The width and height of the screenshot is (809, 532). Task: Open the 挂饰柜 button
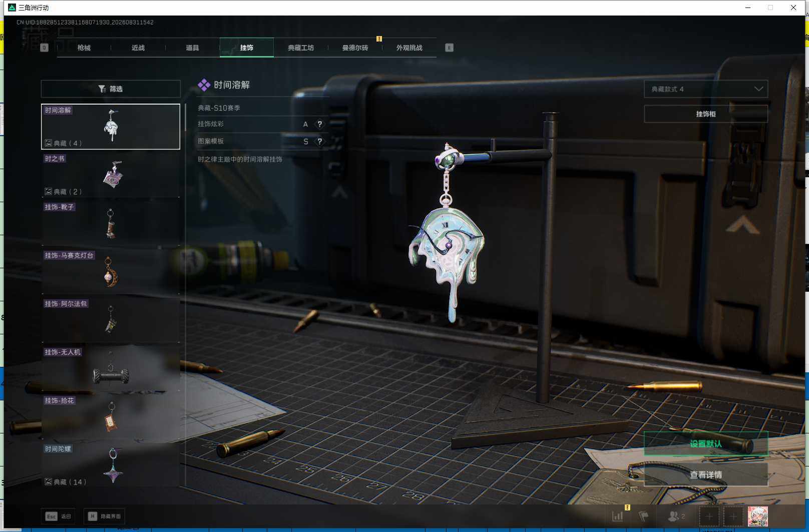(x=706, y=114)
